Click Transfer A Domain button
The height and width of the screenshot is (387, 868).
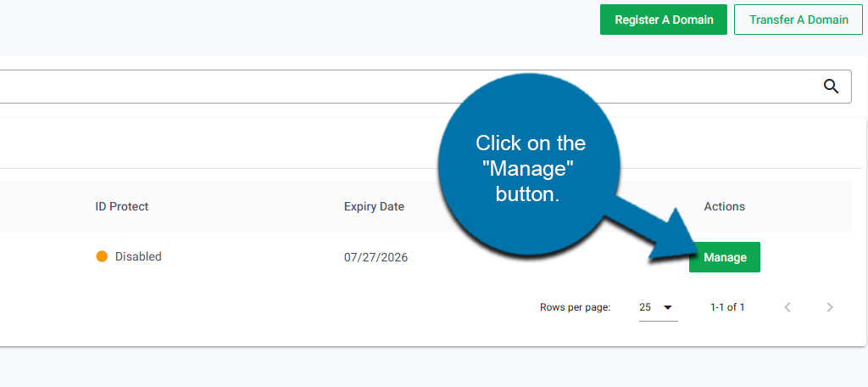[x=798, y=20]
